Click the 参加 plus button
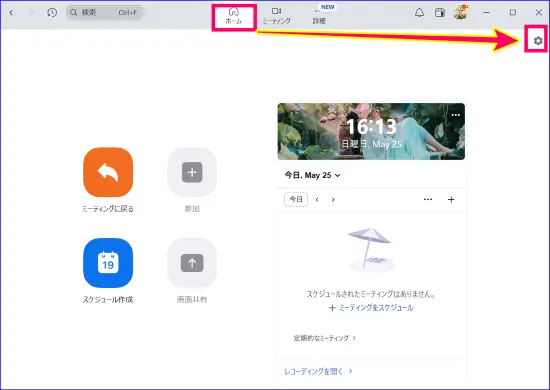 point(192,172)
